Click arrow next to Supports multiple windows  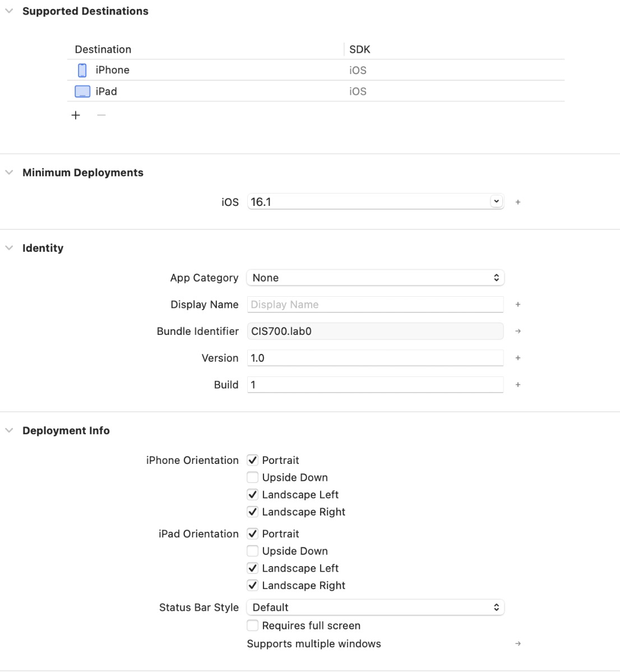(518, 644)
